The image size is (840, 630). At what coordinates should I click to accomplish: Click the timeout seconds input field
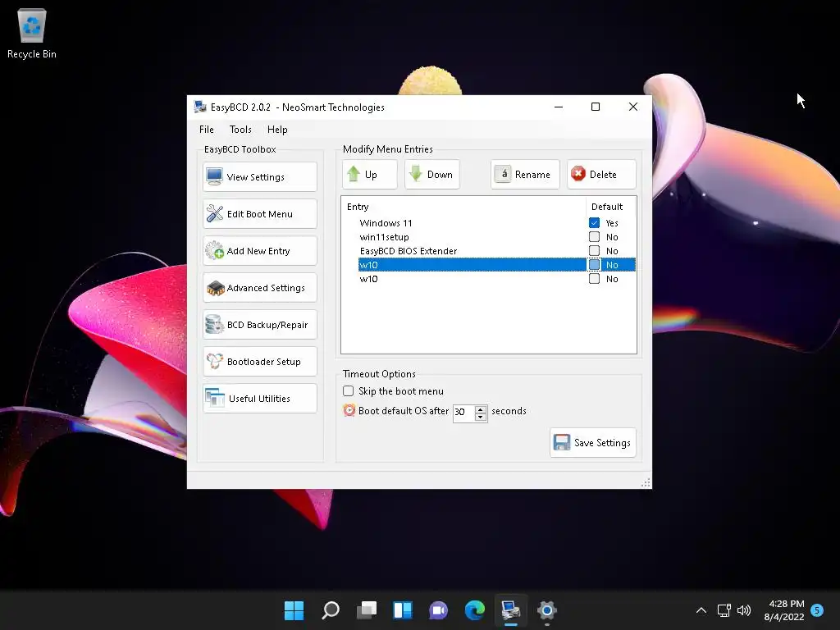[x=464, y=412]
